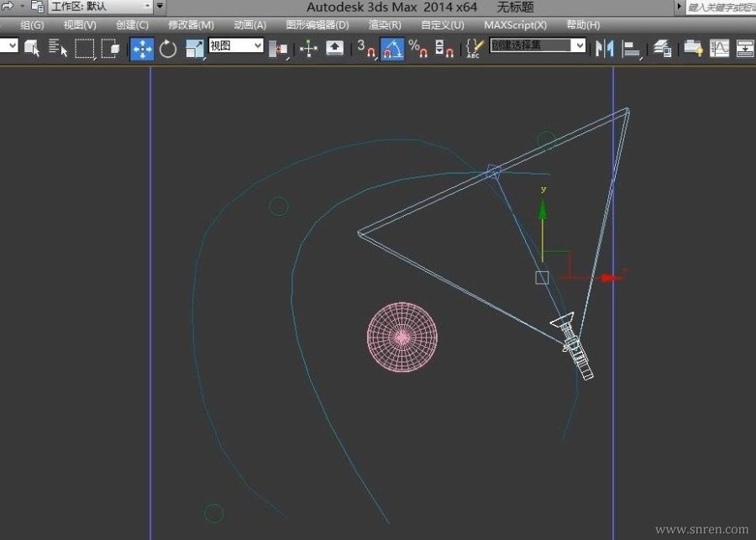Open the 渲染(R) menu
This screenshot has height=540, width=756.
[385, 24]
